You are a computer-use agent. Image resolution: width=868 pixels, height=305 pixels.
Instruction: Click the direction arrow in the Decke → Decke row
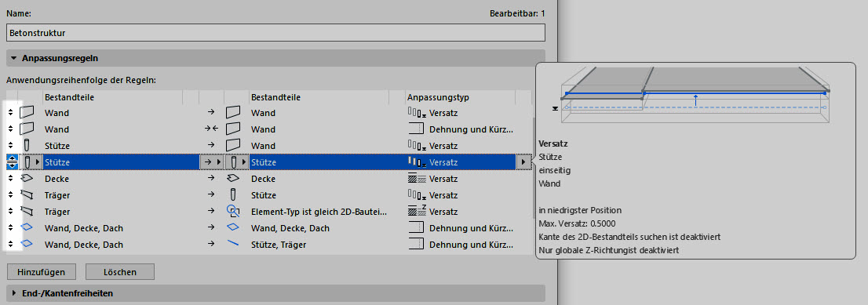(x=210, y=179)
